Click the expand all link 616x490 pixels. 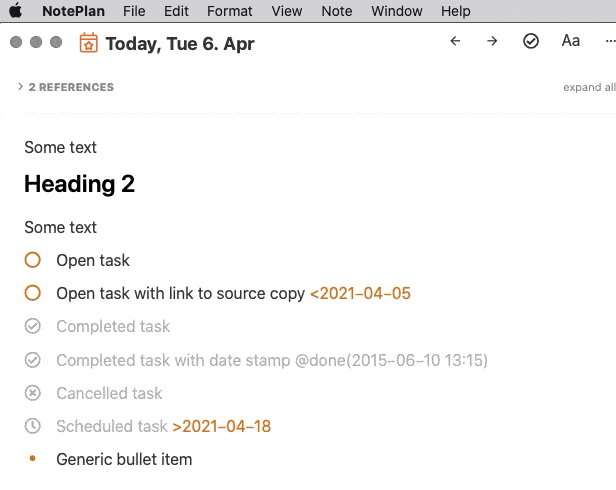[589, 87]
